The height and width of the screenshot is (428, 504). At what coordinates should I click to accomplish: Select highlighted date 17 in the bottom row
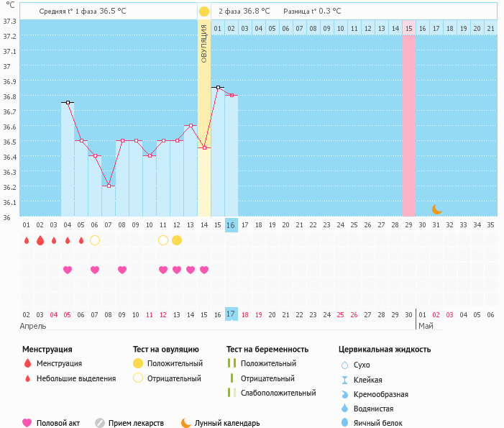[x=231, y=314]
